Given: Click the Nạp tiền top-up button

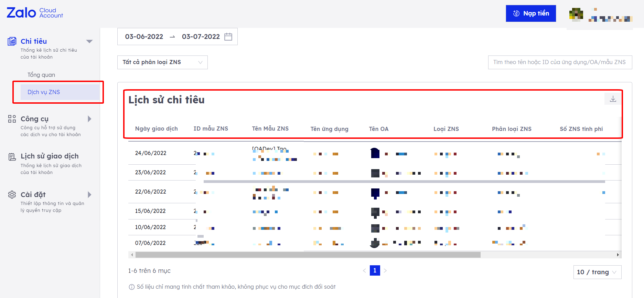Looking at the screenshot, I should tap(531, 13).
